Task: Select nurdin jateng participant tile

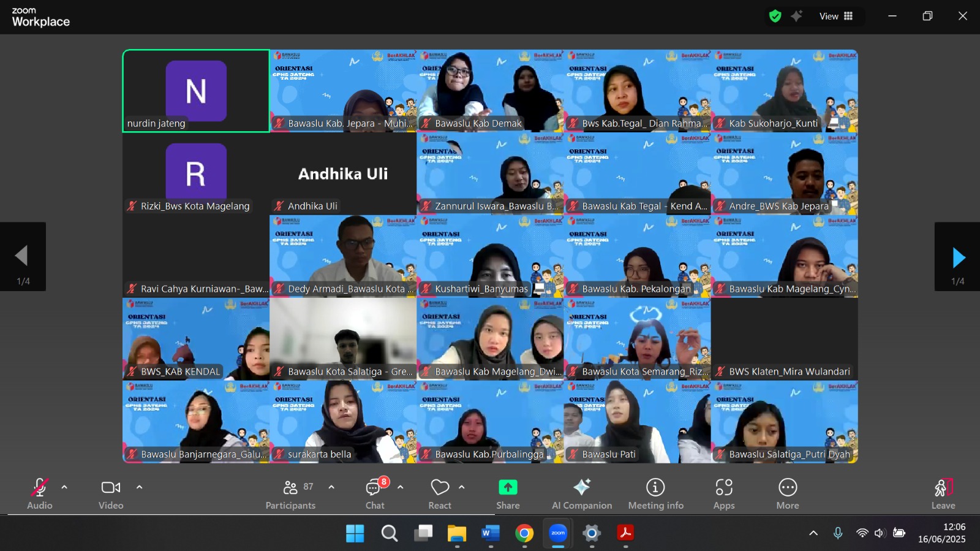Action: tap(196, 91)
